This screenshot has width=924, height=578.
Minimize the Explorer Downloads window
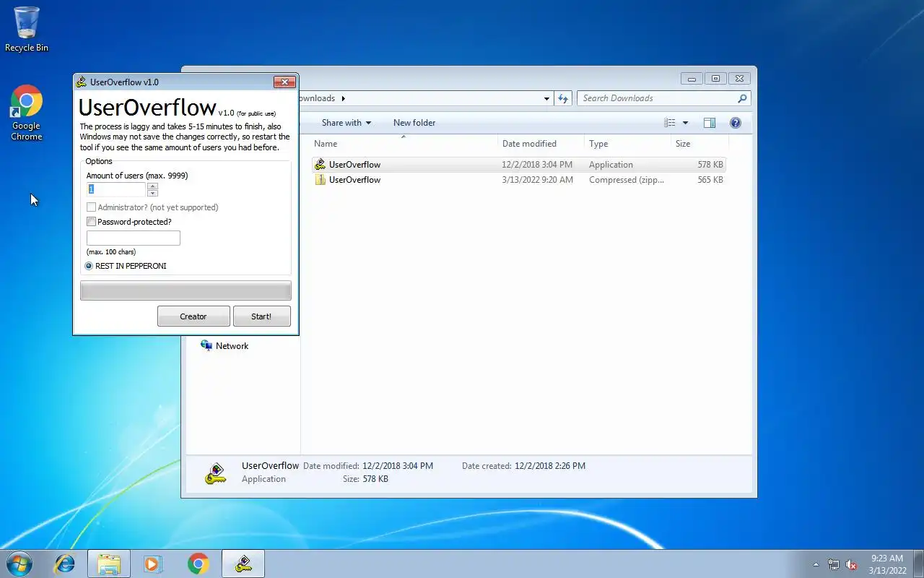click(692, 79)
